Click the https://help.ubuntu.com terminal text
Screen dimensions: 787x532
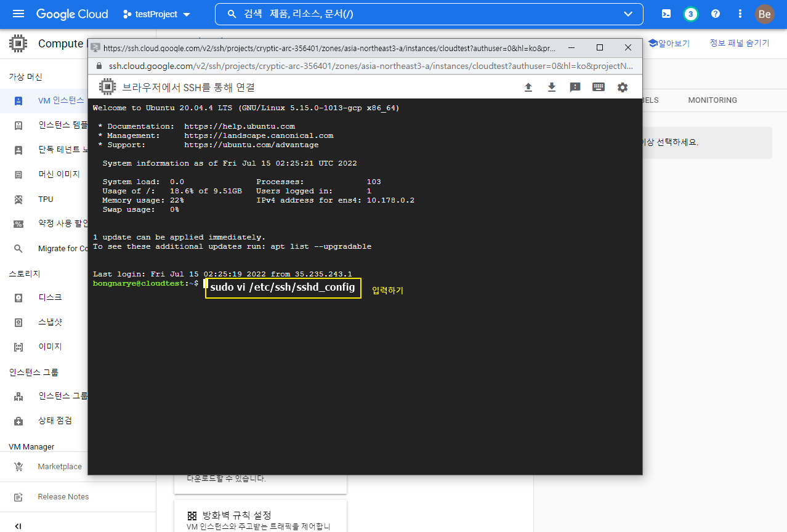(x=240, y=126)
